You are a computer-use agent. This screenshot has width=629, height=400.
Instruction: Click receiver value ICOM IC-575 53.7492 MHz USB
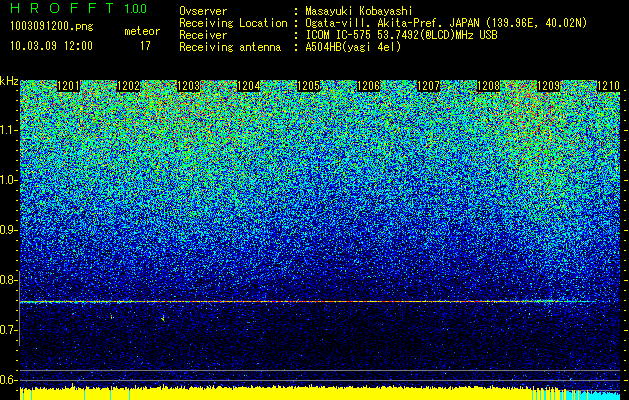point(401,35)
